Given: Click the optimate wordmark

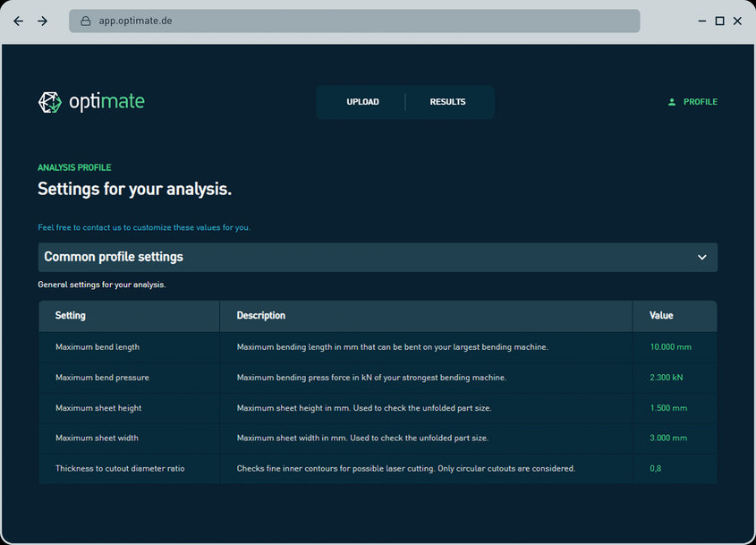Looking at the screenshot, I should [106, 102].
